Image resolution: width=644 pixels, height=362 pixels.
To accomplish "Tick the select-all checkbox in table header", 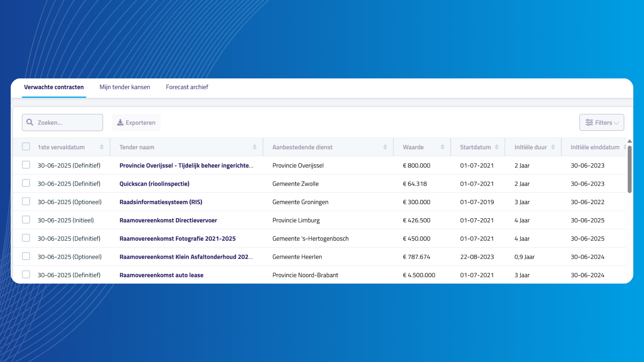I will click(26, 146).
